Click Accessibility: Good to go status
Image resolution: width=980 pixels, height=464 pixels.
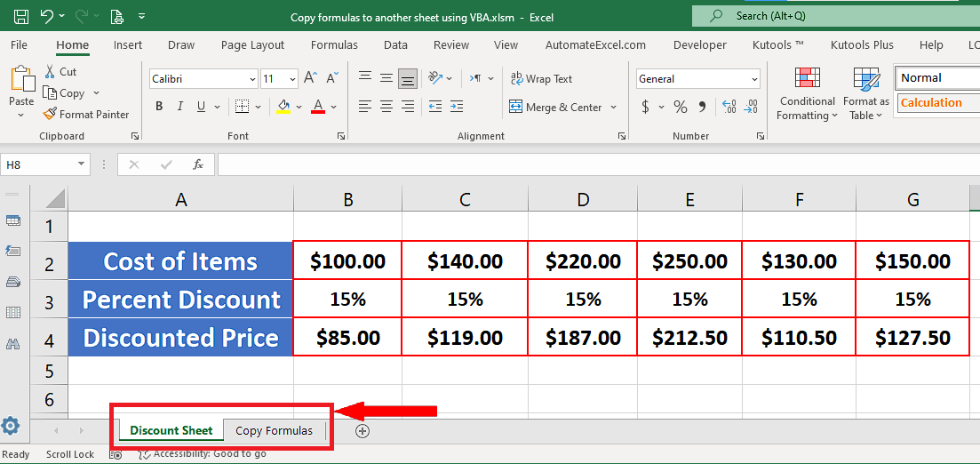203,454
